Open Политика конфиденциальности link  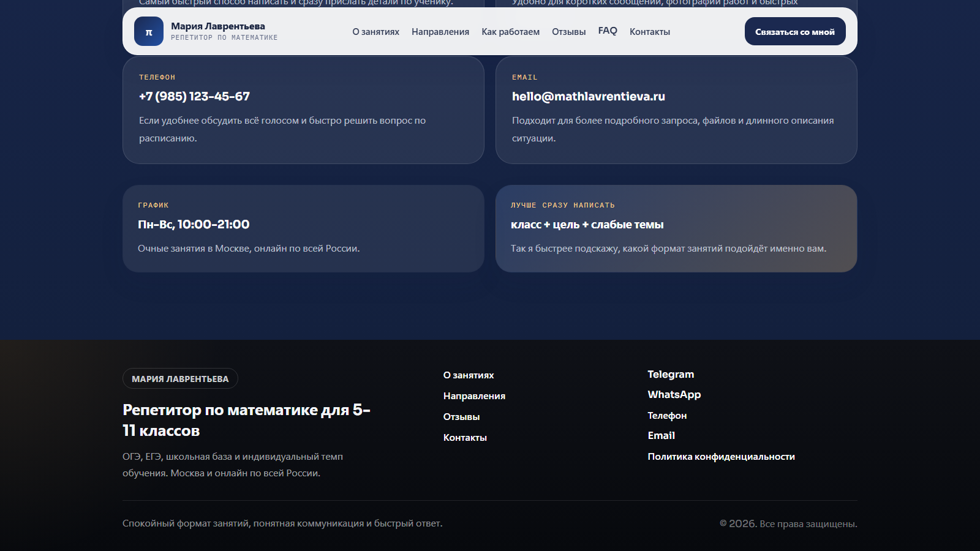click(x=722, y=457)
